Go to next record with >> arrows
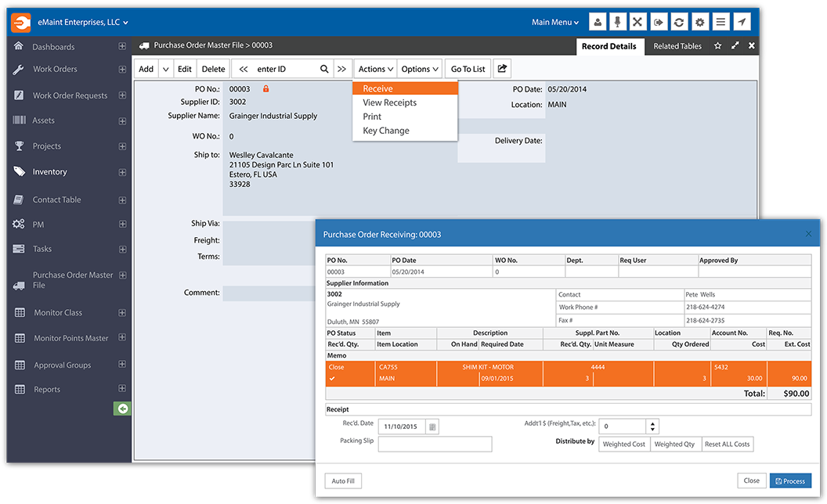This screenshot has width=827, height=504. click(341, 69)
